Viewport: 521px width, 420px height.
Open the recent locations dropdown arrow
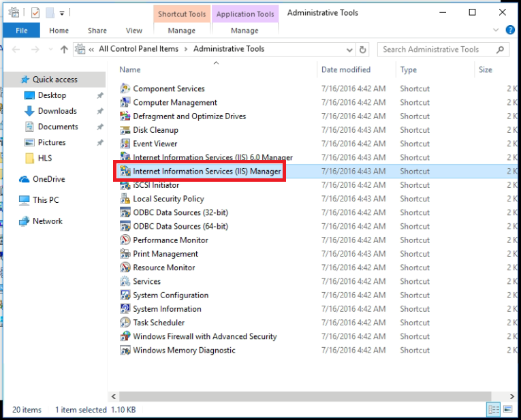coord(50,49)
